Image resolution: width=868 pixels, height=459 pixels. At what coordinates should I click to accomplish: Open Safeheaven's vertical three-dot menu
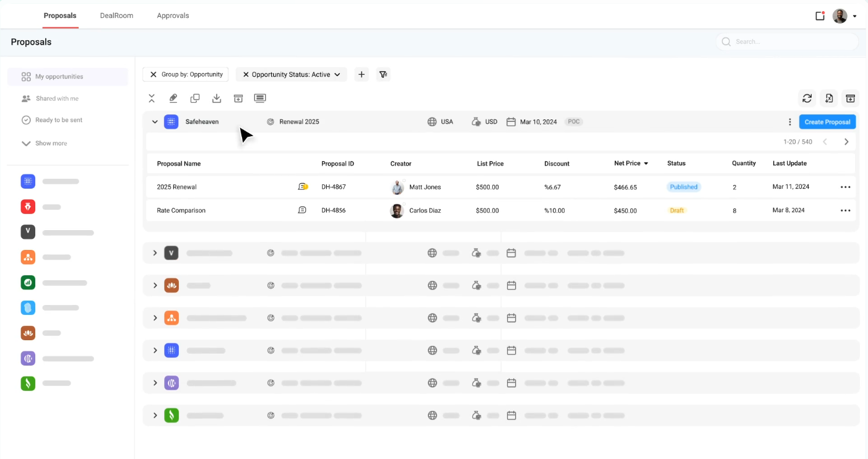point(789,122)
